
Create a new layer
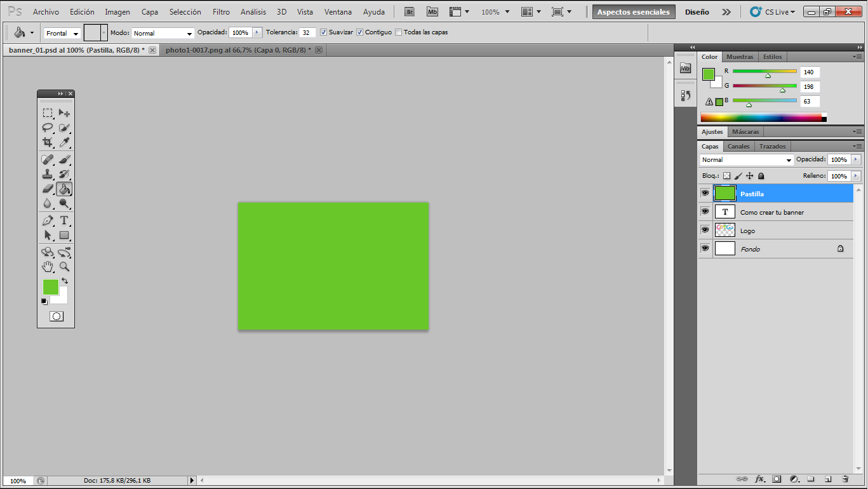click(828, 478)
